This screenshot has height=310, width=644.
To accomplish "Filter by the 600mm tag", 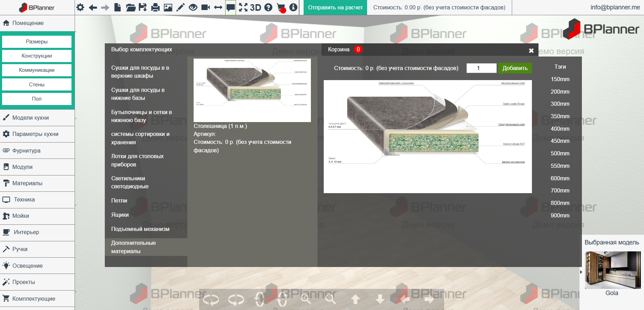I will pyautogui.click(x=560, y=178).
